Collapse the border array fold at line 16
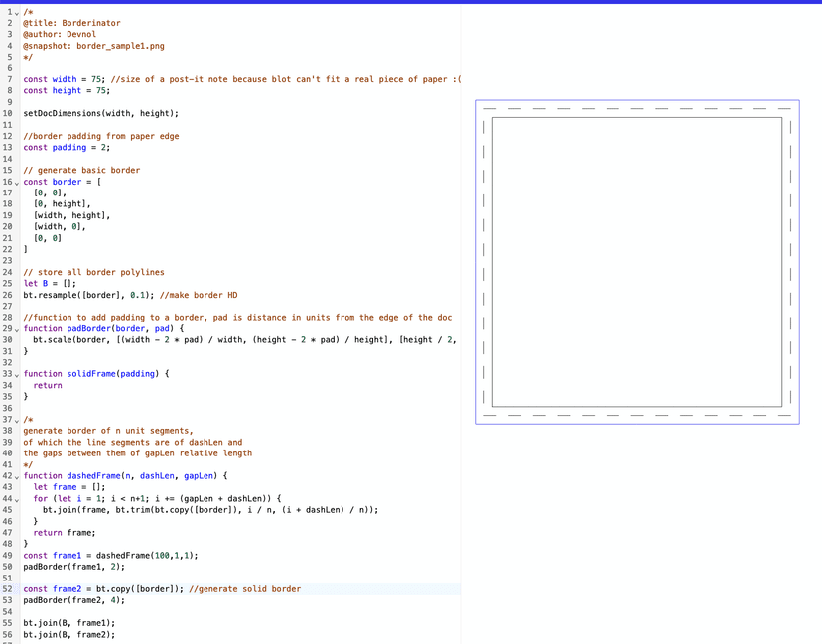Screen dimensions: 822x644 (x=16, y=183)
